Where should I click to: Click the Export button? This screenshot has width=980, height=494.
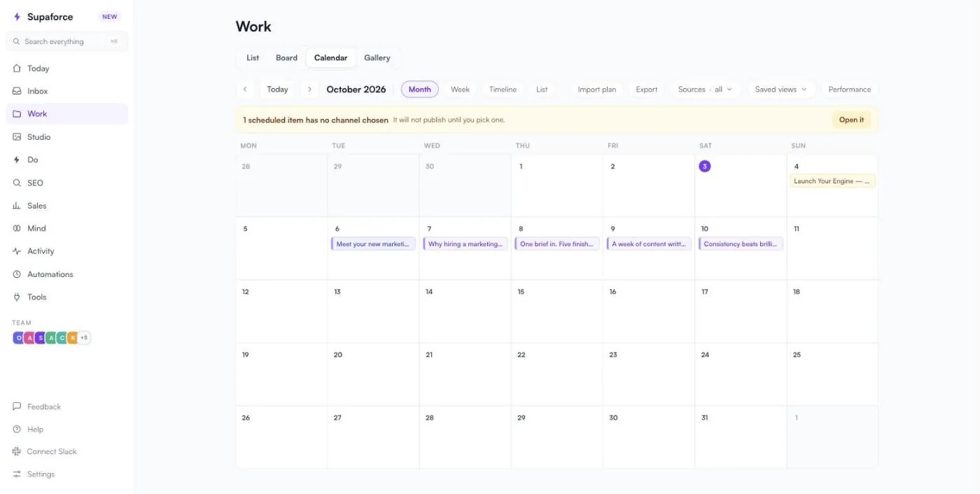click(x=647, y=90)
